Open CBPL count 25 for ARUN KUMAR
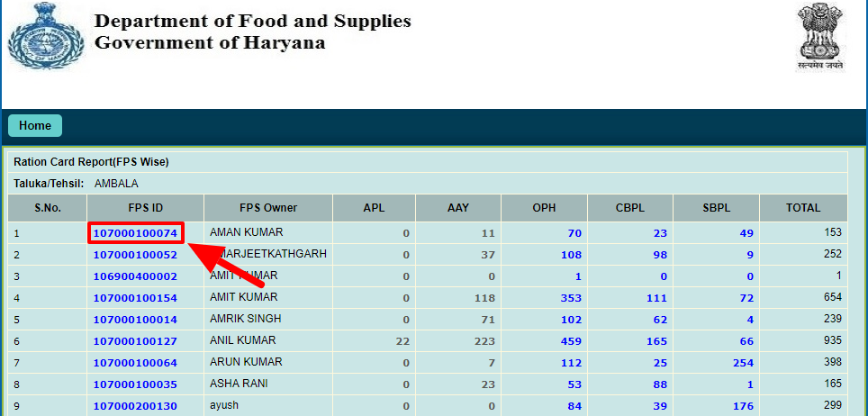The image size is (868, 416). [660, 364]
